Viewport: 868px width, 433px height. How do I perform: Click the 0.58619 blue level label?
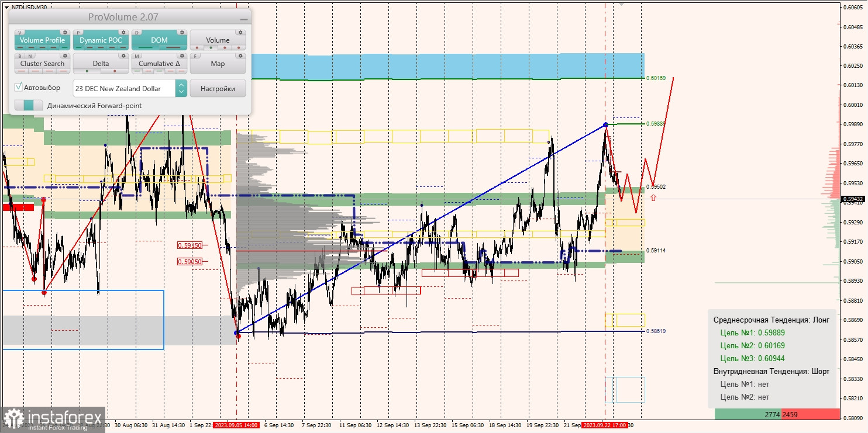pyautogui.click(x=657, y=331)
